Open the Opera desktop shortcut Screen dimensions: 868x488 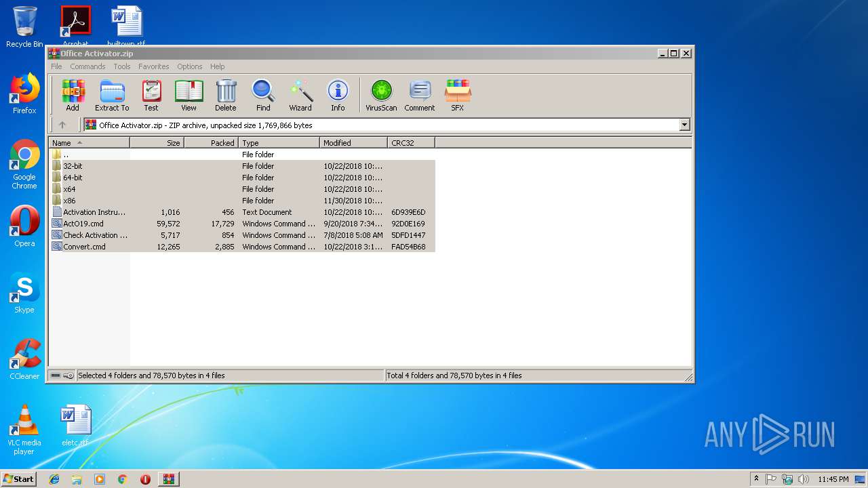tap(24, 226)
